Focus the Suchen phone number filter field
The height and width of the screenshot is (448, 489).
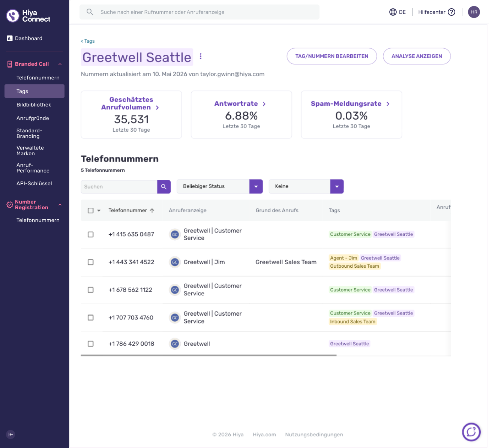click(x=119, y=187)
